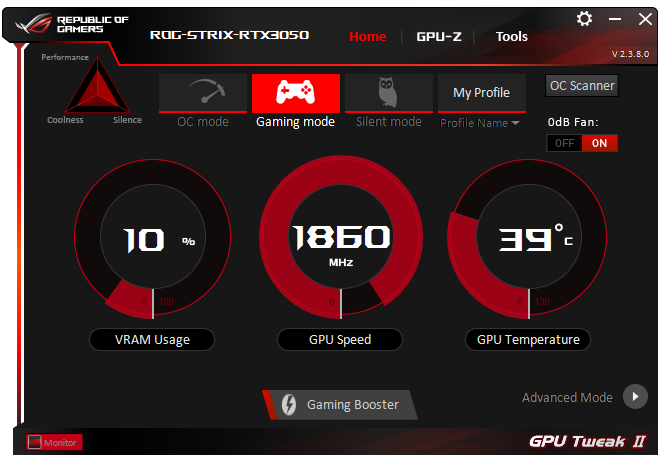Image resolution: width=660 pixels, height=455 pixels.
Task: Activate Gaming mode controller icon
Action: point(295,93)
